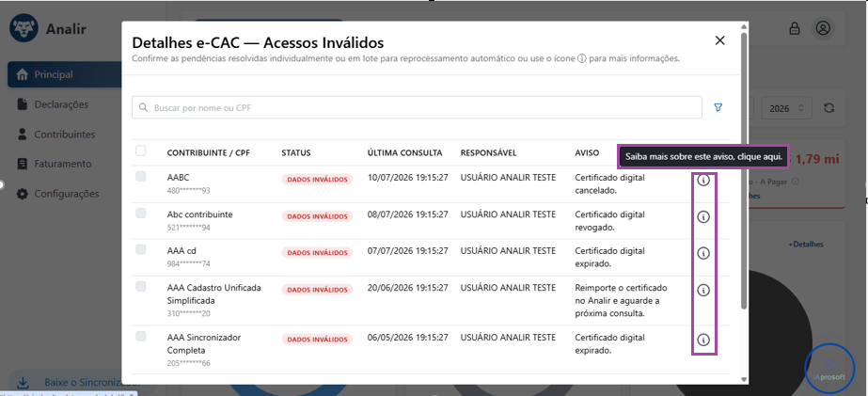
Task: Open info icon for AABC row
Action: tap(703, 181)
